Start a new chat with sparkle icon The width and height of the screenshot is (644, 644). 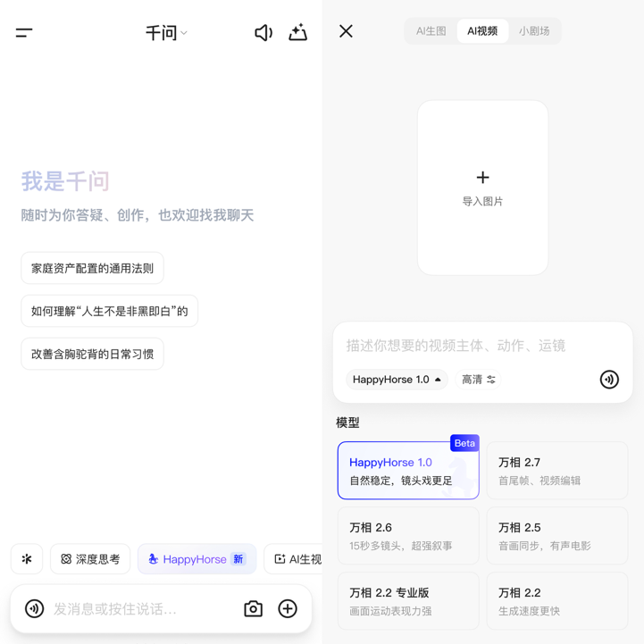click(x=297, y=33)
